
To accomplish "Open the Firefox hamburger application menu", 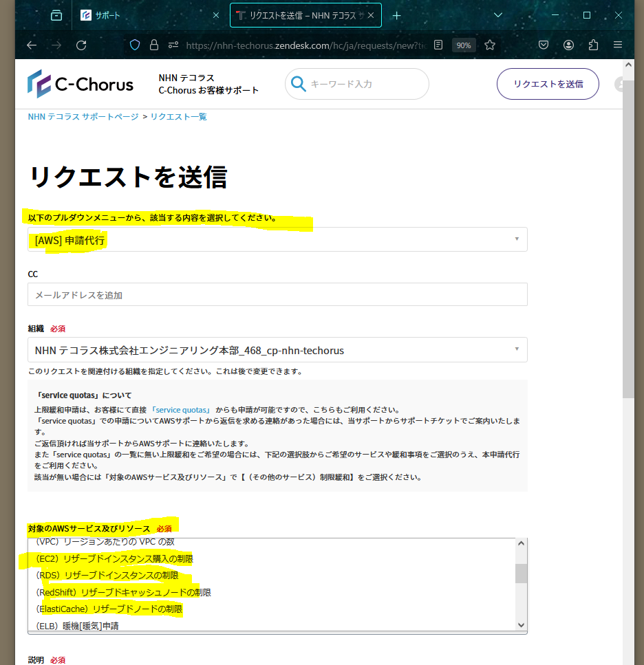I will 618,45.
